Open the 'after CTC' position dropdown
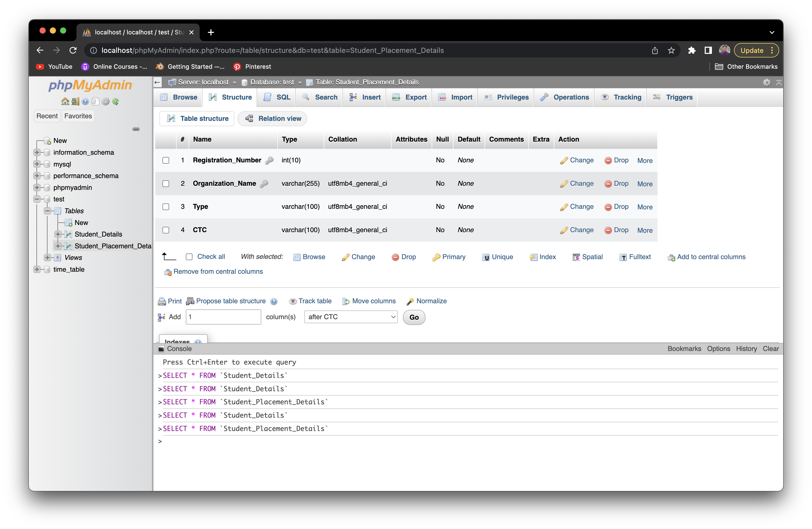Image resolution: width=812 pixels, height=529 pixels. (351, 317)
